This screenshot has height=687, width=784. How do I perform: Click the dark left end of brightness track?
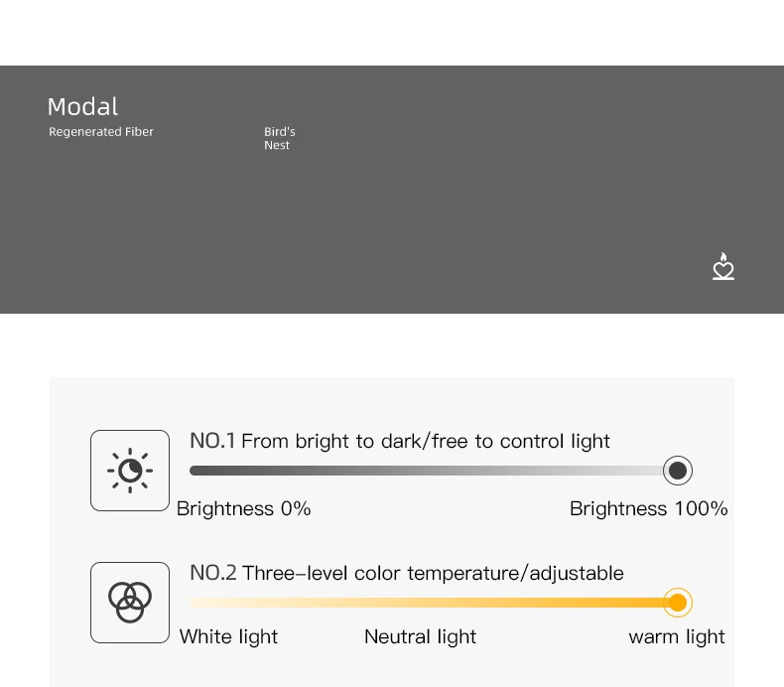(197, 471)
